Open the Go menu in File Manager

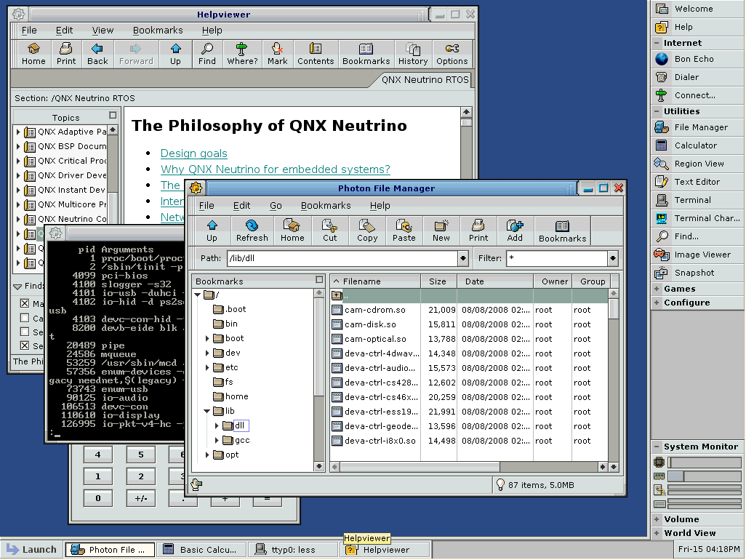pyautogui.click(x=276, y=205)
